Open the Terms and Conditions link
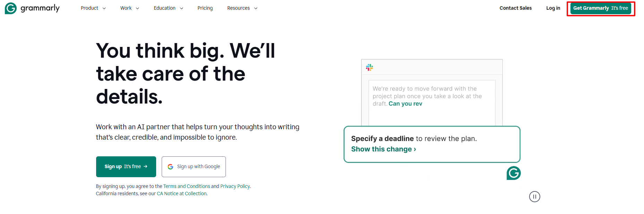Image resolution: width=644 pixels, height=214 pixels. point(187,186)
